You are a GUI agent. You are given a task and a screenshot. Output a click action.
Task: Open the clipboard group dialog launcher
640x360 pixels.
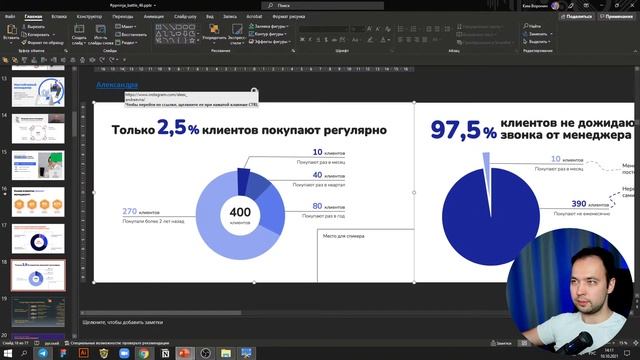point(66,51)
